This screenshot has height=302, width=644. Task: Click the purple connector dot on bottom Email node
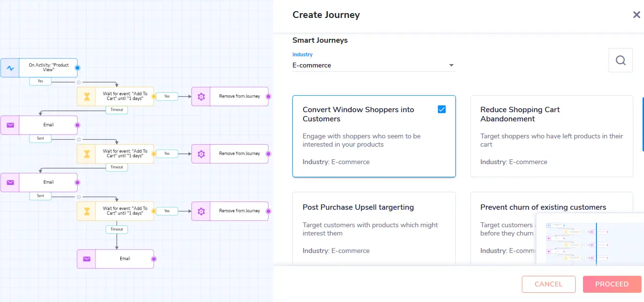click(x=154, y=259)
